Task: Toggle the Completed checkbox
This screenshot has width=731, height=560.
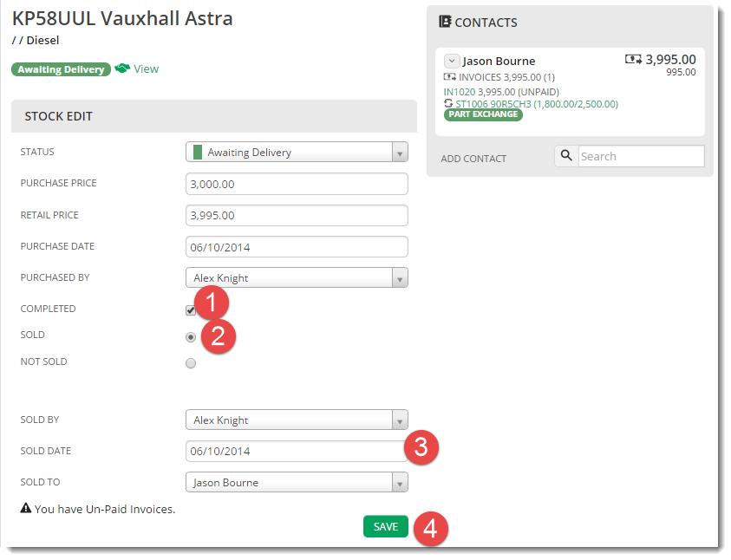Action: click(191, 310)
